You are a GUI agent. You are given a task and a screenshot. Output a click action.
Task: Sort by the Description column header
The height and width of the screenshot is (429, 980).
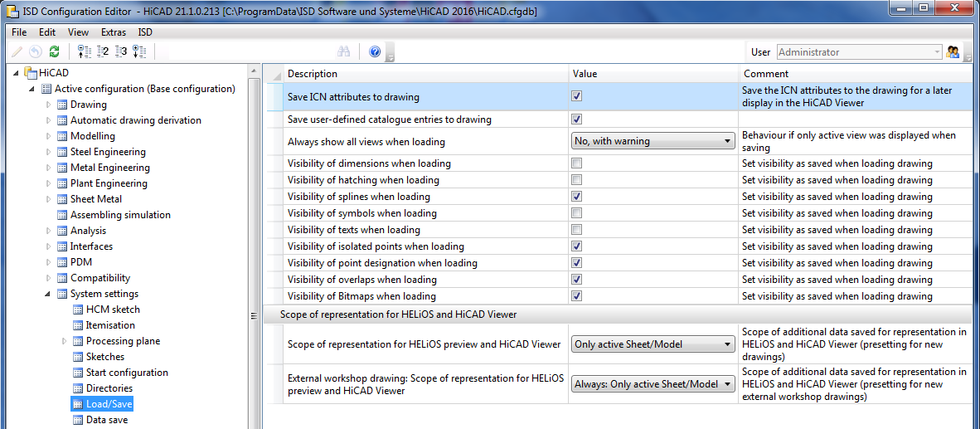(425, 74)
